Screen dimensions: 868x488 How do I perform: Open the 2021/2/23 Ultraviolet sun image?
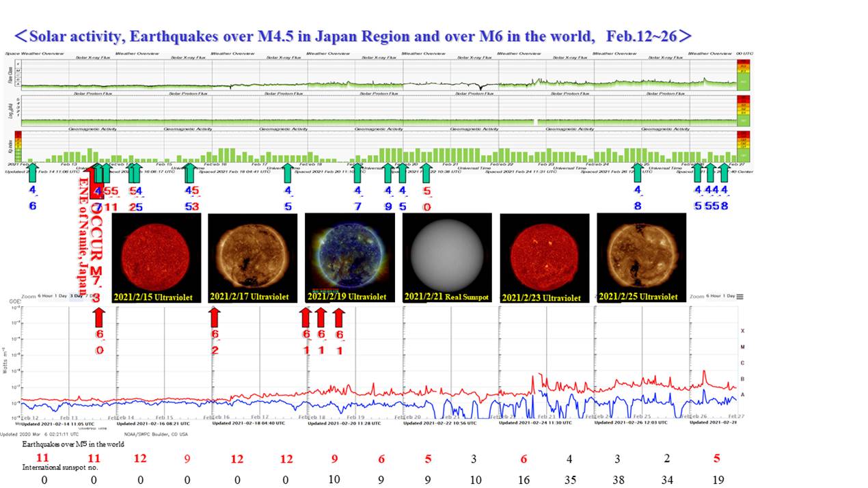(545, 258)
